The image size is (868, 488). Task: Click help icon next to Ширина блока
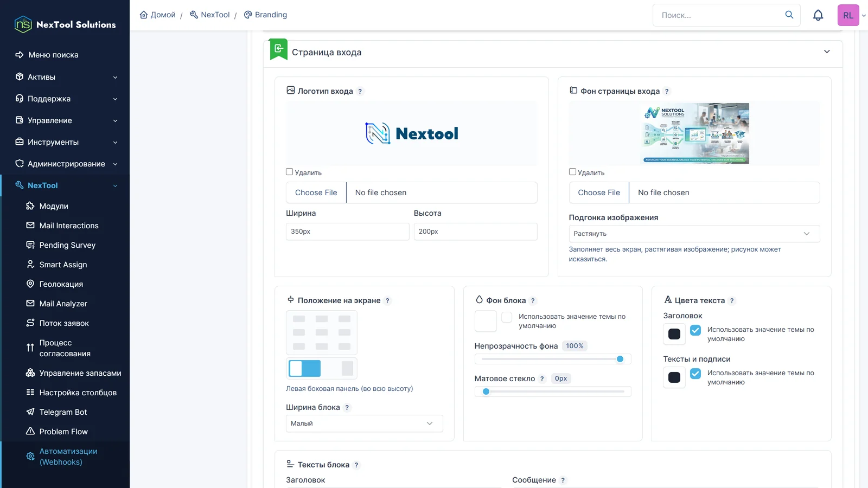[347, 408]
